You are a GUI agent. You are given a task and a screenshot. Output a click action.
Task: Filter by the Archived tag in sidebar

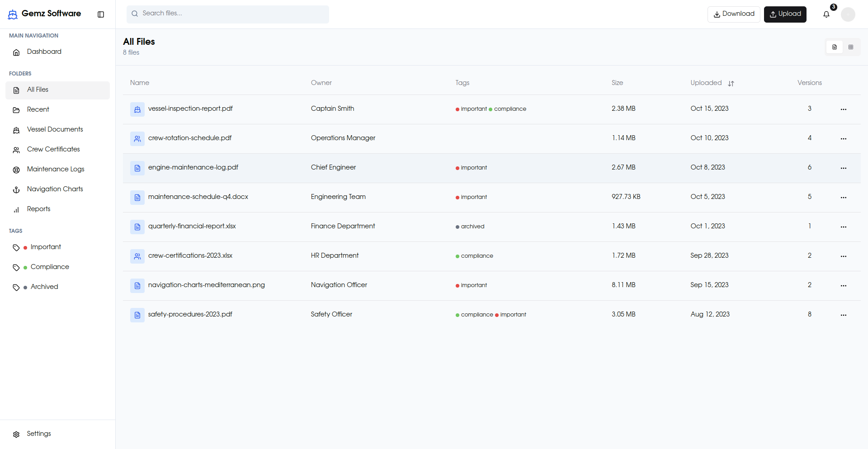click(x=57, y=287)
